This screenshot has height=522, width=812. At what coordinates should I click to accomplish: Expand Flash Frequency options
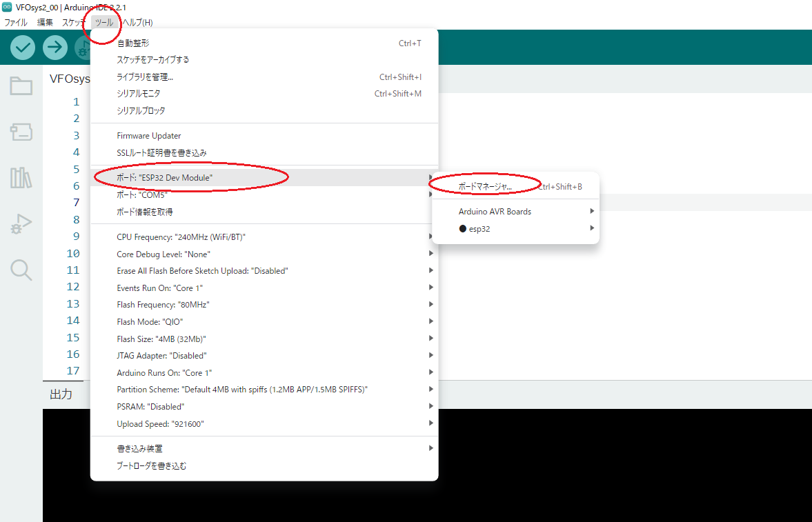[264, 305]
